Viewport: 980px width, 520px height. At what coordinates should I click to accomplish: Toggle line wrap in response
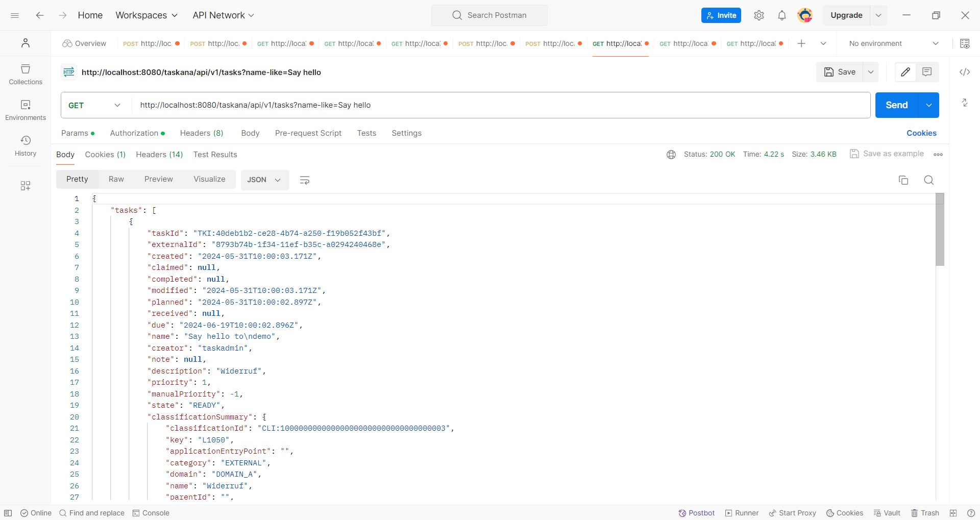[305, 180]
